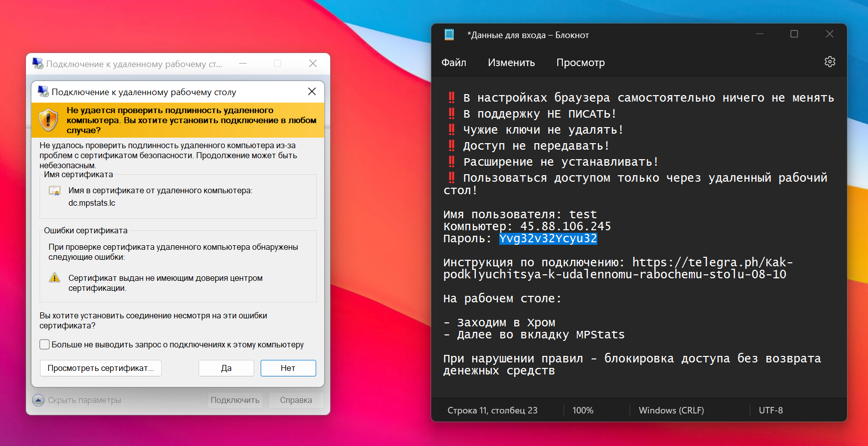
Task: Minimize the outer Remote Desktop window
Action: [243, 63]
